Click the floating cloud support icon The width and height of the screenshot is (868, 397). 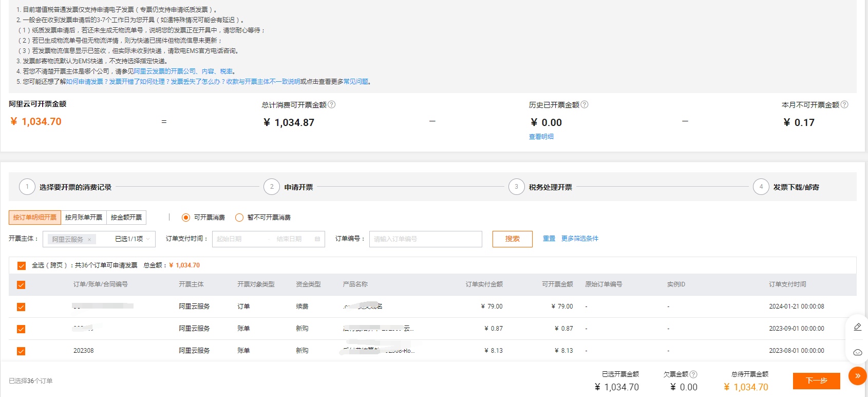(857, 352)
